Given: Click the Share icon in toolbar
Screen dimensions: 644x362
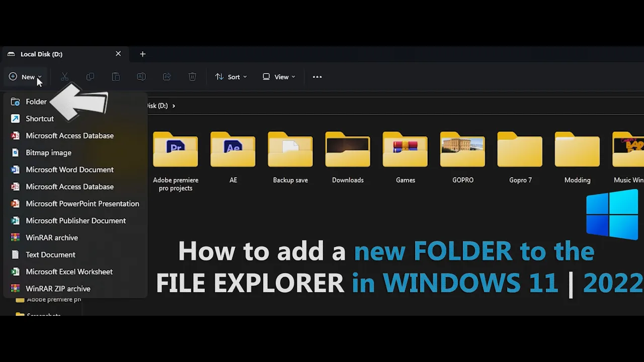Looking at the screenshot, I should click(167, 77).
